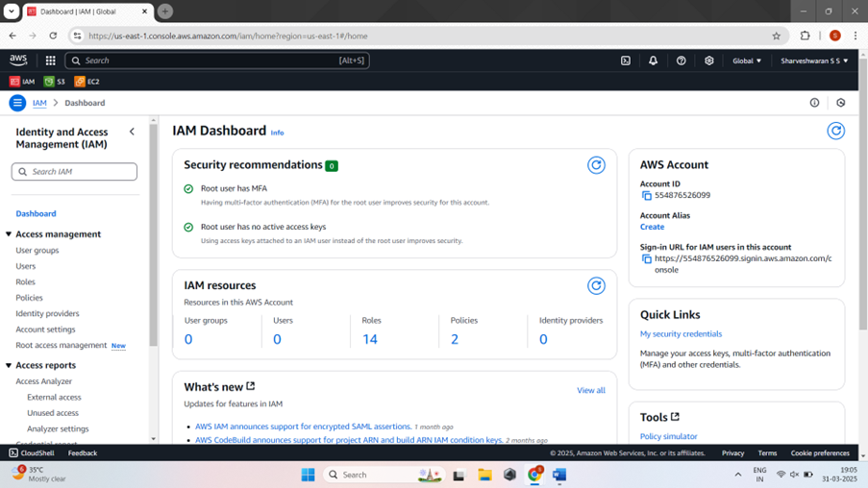Open IAM favorite shortcut in favorites bar

pos(22,82)
